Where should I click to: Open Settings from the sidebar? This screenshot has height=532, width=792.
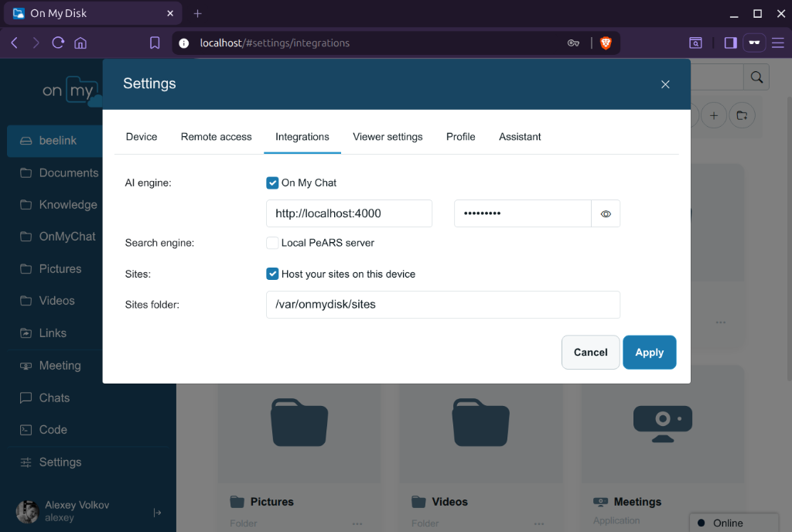(x=50, y=462)
